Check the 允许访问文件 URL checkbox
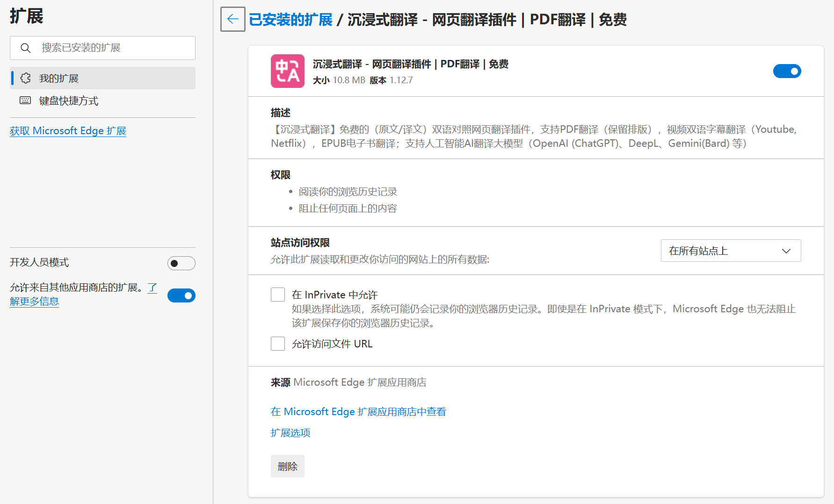 278,344
